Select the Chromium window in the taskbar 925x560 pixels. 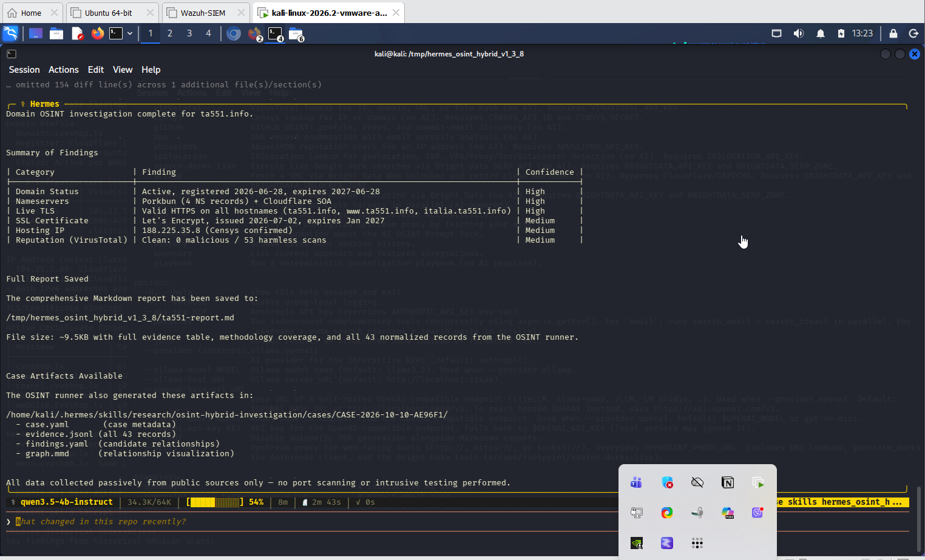pos(234,33)
